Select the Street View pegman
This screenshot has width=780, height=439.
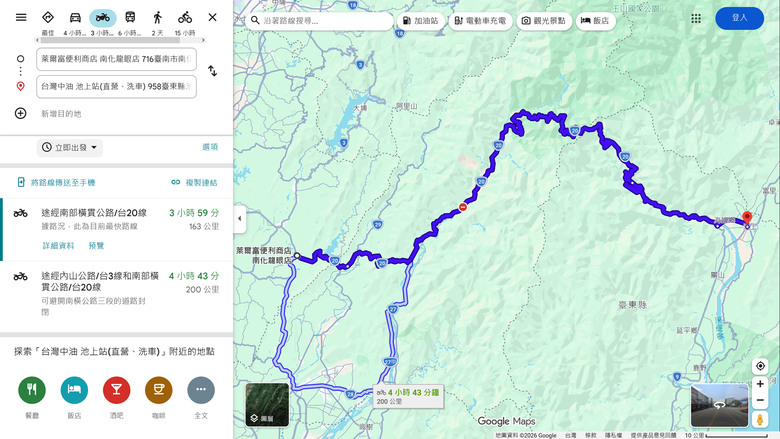[x=760, y=419]
